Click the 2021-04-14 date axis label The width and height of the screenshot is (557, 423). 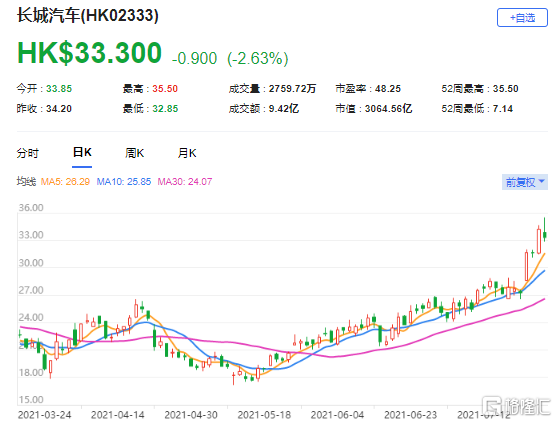[x=118, y=414]
